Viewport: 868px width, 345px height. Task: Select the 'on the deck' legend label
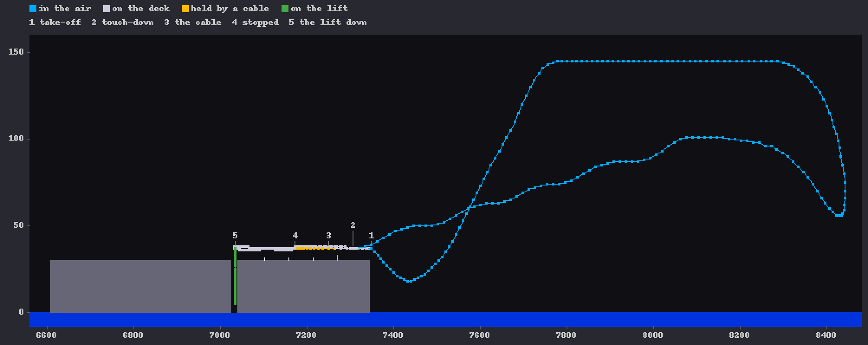coord(141,9)
